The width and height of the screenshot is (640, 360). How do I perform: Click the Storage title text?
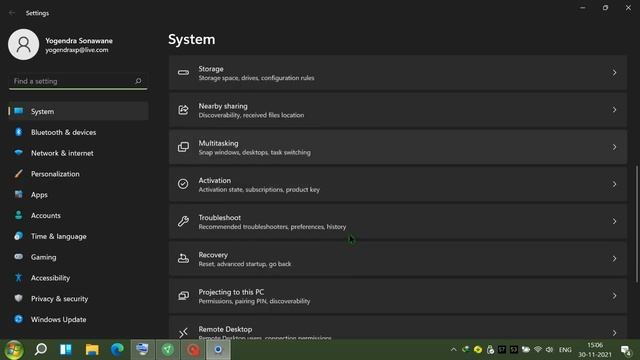point(211,69)
